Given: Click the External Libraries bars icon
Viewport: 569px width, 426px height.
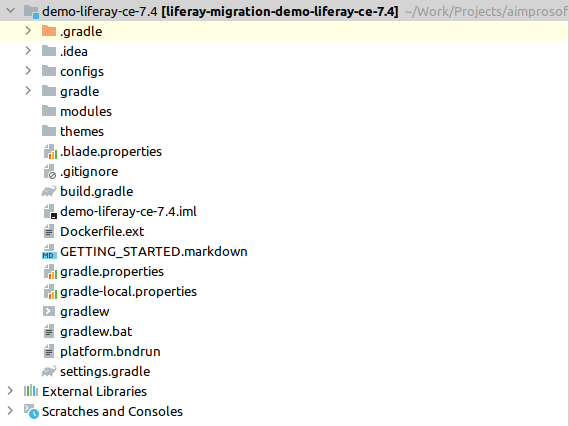Looking at the screenshot, I should (31, 391).
